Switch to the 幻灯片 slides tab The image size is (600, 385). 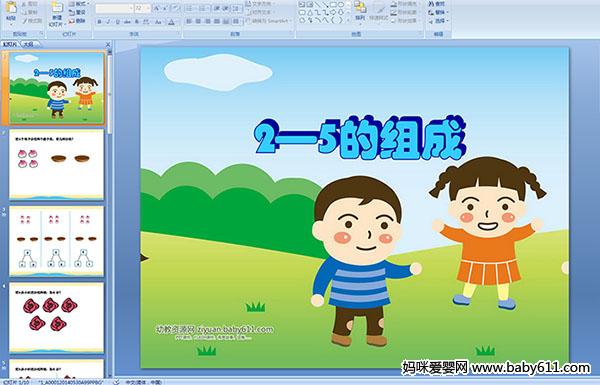10,44
